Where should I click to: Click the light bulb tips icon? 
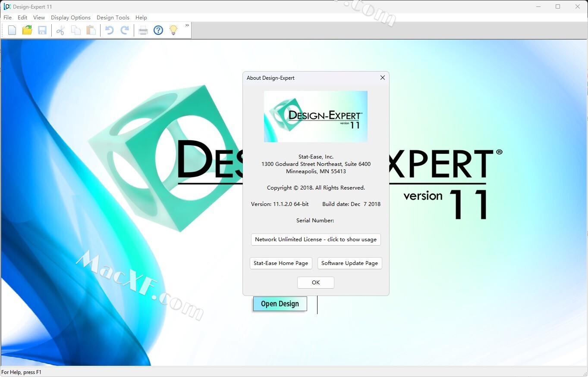coord(173,30)
